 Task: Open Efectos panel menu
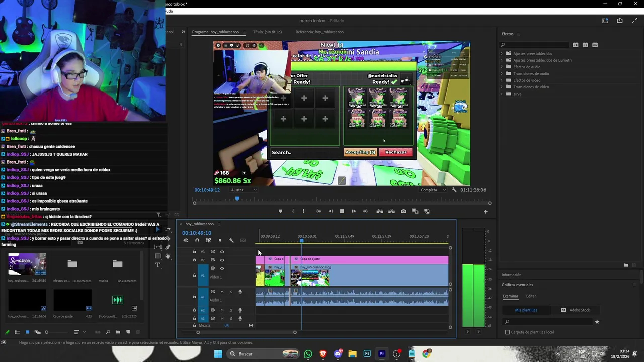pos(518,34)
